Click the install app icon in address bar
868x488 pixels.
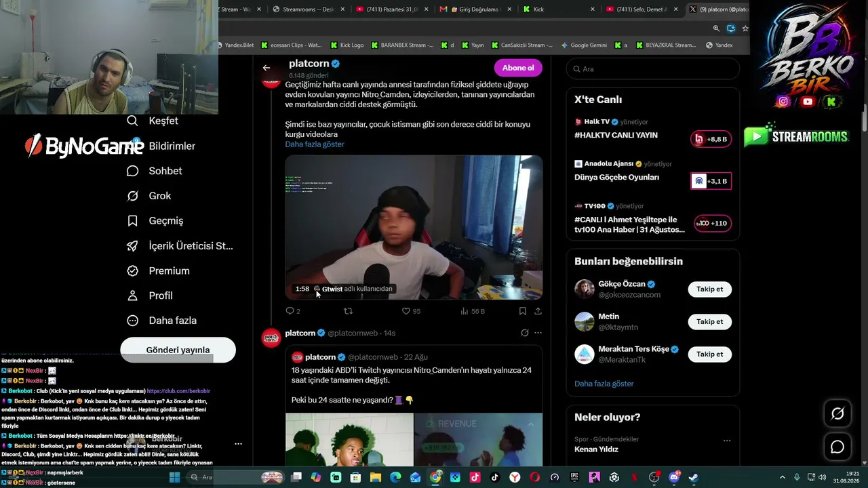tap(730, 28)
